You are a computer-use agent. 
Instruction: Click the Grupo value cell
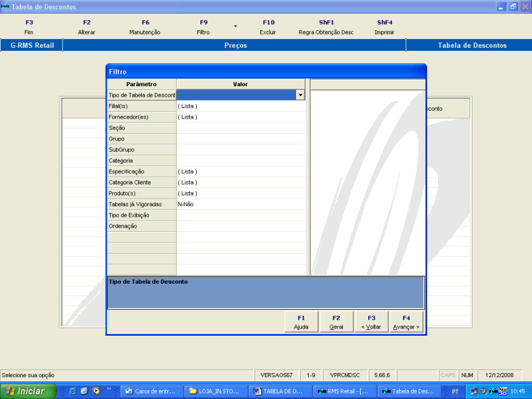[x=241, y=139]
